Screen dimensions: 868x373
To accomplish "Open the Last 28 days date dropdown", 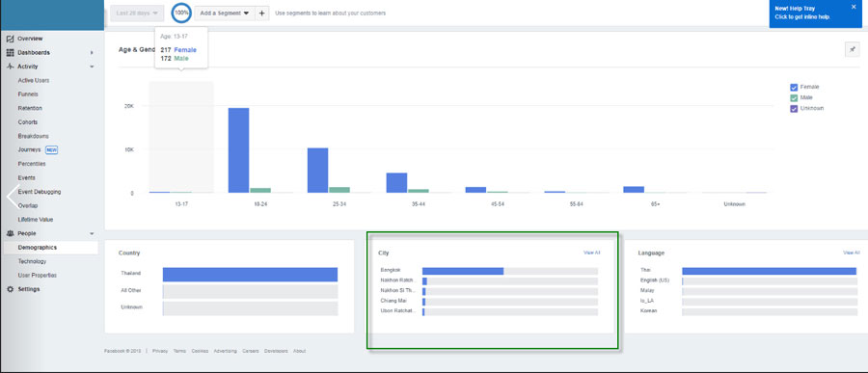I will (x=137, y=13).
